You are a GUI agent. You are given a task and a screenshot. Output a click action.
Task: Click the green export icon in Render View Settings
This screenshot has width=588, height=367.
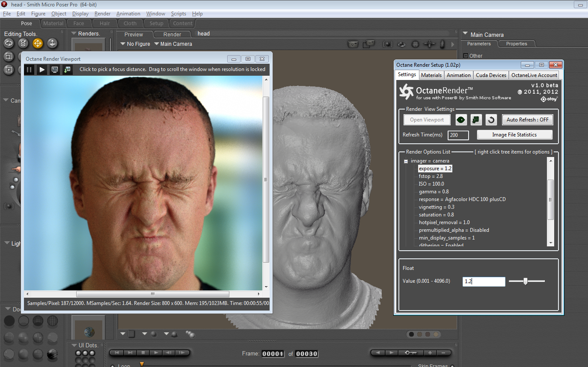(476, 120)
